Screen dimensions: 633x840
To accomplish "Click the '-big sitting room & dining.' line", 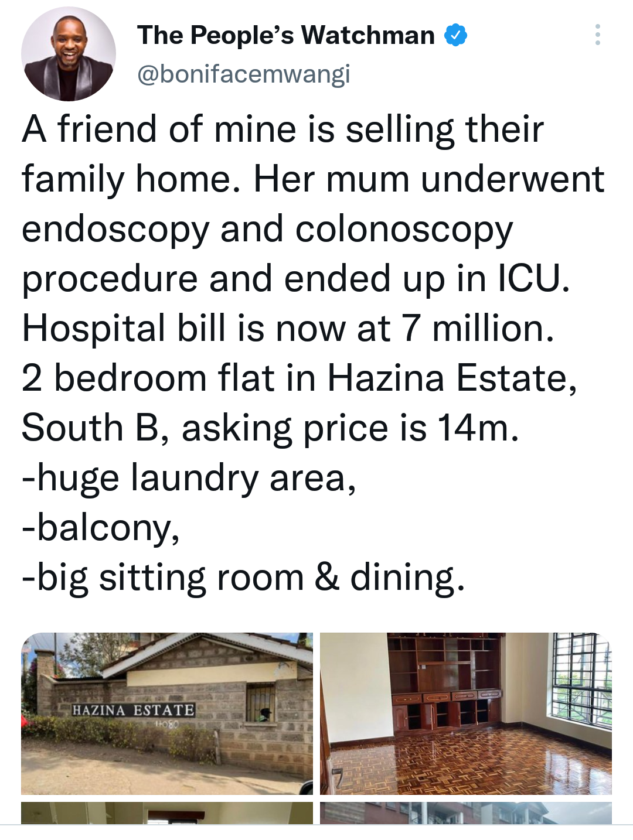I will click(243, 578).
